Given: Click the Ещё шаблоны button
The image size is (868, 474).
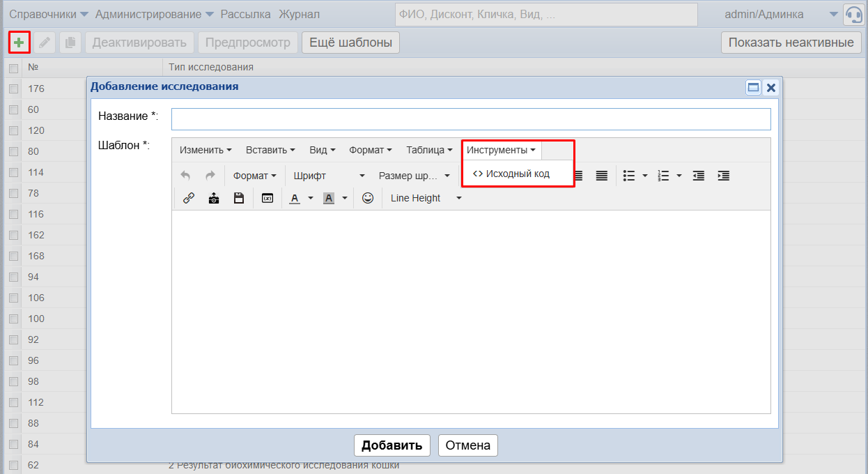Looking at the screenshot, I should point(350,43).
